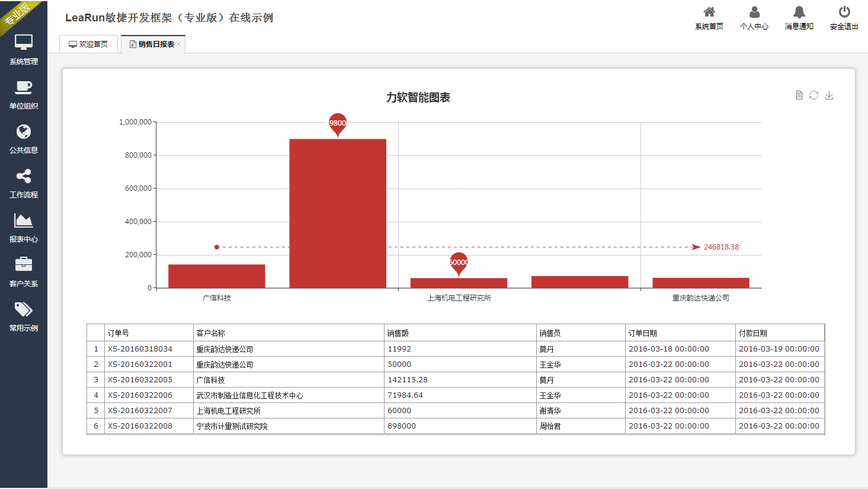868x489 pixels.
Task: Select order XS-20160322007 cell
Action: [149, 411]
